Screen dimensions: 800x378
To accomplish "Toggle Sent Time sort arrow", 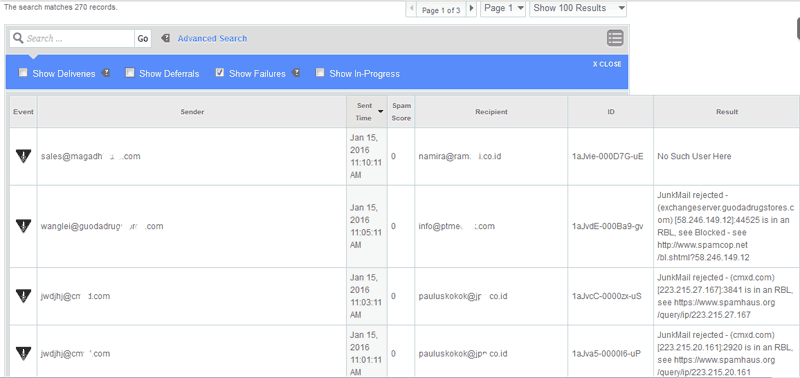I will coord(380,111).
